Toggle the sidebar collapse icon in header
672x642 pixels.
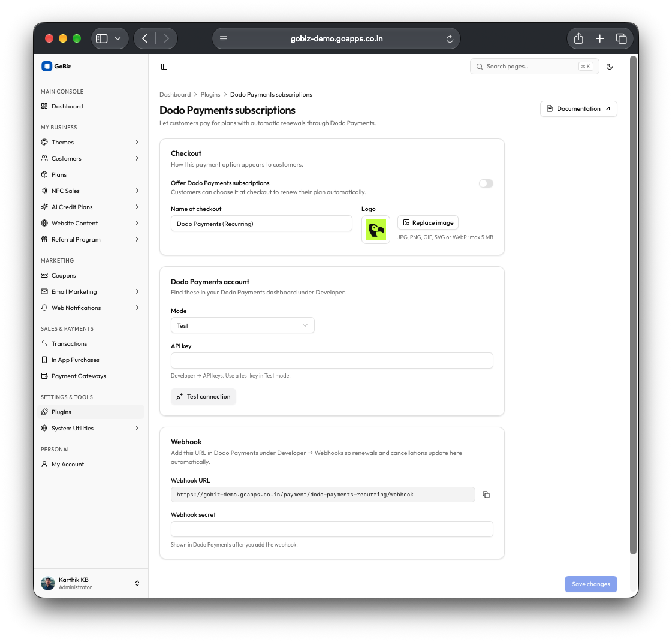[164, 67]
